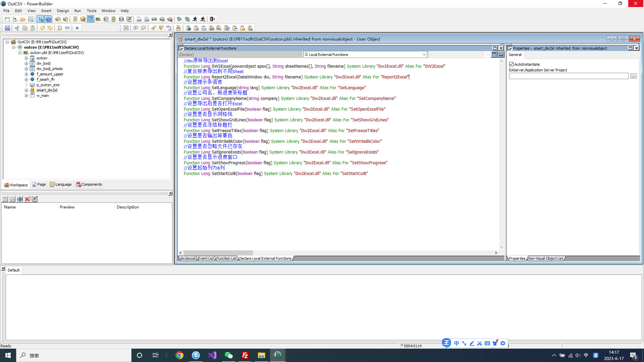This screenshot has height=362, width=644.
Task: Click the clear X icon in PainterBar
Action: 77,28
